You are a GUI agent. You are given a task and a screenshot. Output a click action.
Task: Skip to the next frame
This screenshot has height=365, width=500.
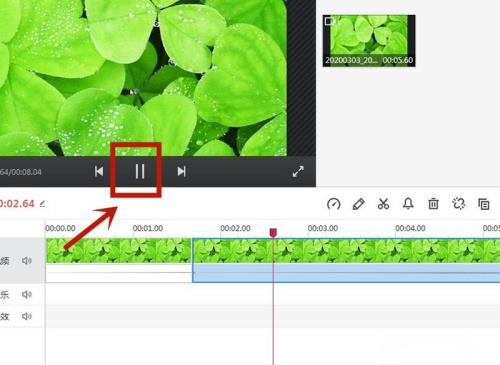coord(181,171)
